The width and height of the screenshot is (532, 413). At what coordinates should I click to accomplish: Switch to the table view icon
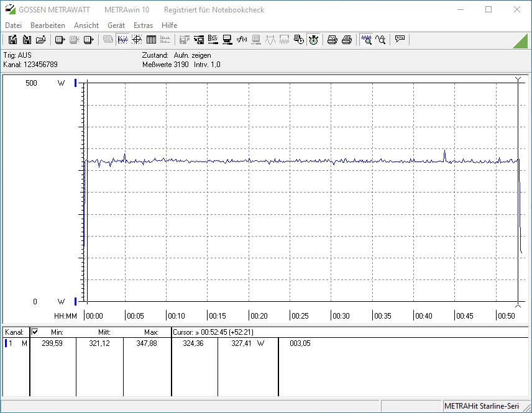[151, 40]
